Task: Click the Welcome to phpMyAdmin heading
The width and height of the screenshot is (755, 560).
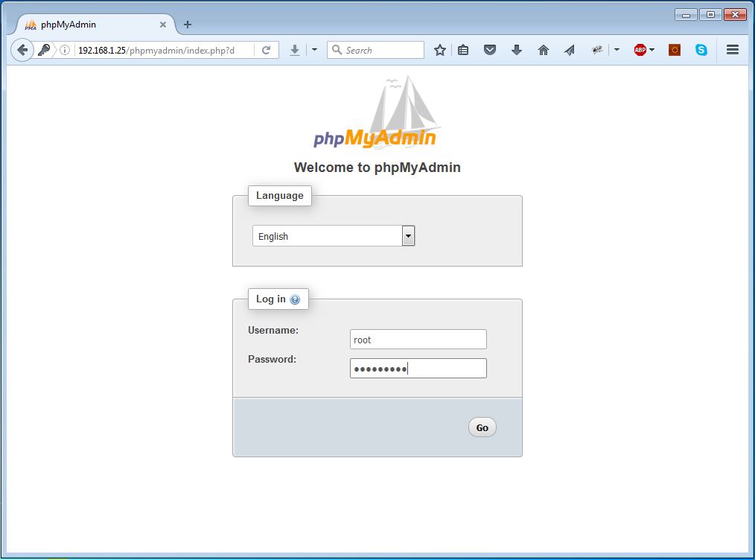Action: tap(377, 167)
